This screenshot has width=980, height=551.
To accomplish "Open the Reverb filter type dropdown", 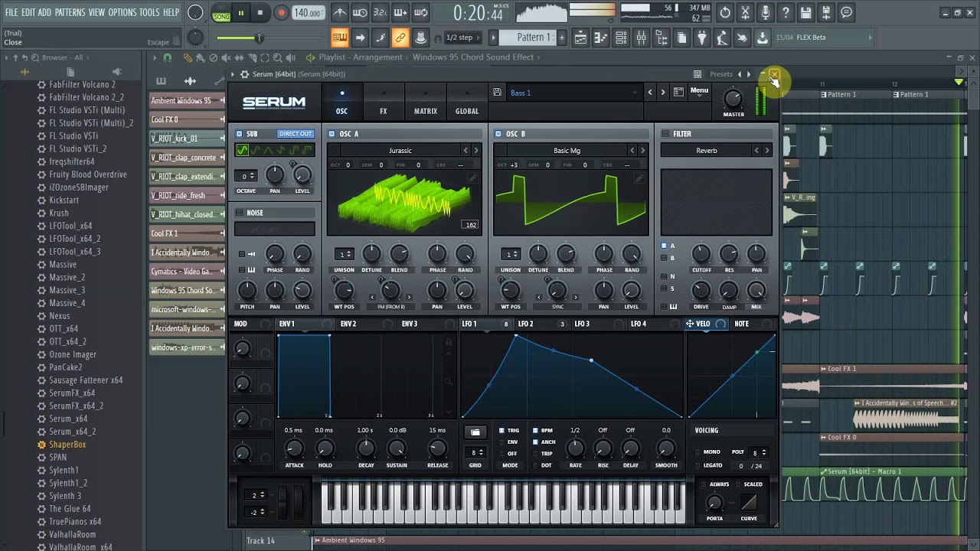I will tap(706, 151).
